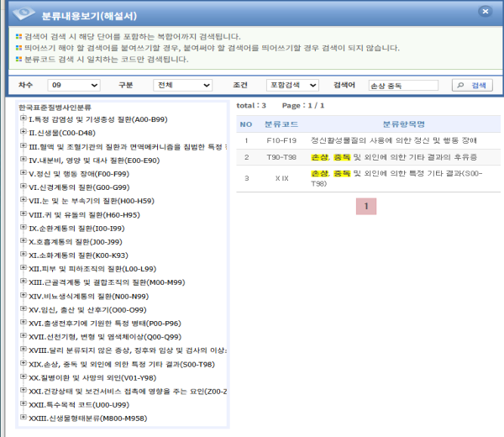This screenshot has width=504, height=437.
Task: Click the 분류코드 column header
Action: coord(281,124)
